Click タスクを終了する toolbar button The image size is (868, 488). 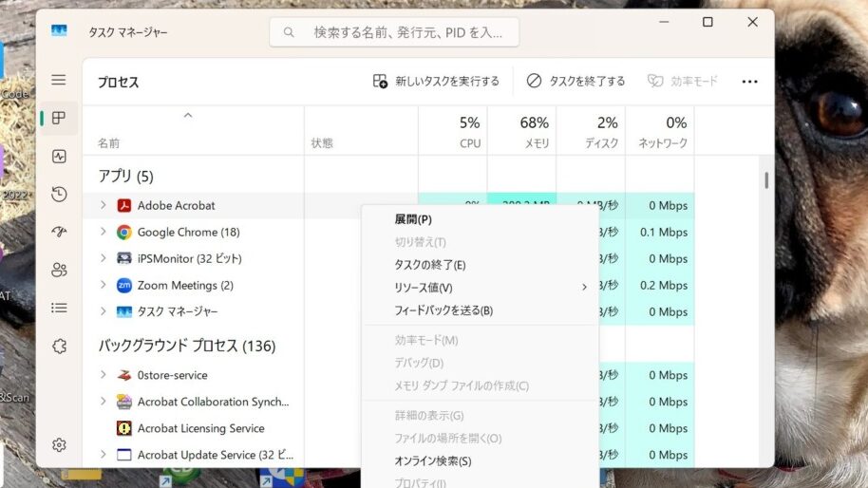(576, 82)
